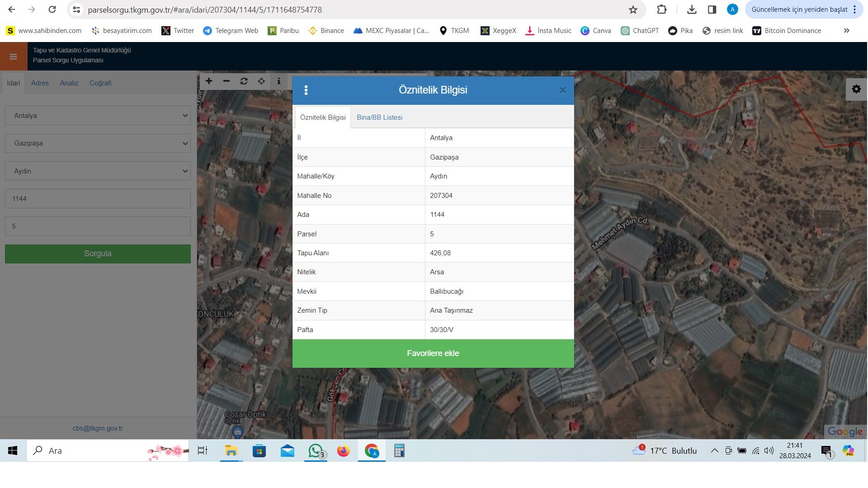Switch to the Bina/BB Listesi tab
The height and width of the screenshot is (488, 868).
(379, 117)
